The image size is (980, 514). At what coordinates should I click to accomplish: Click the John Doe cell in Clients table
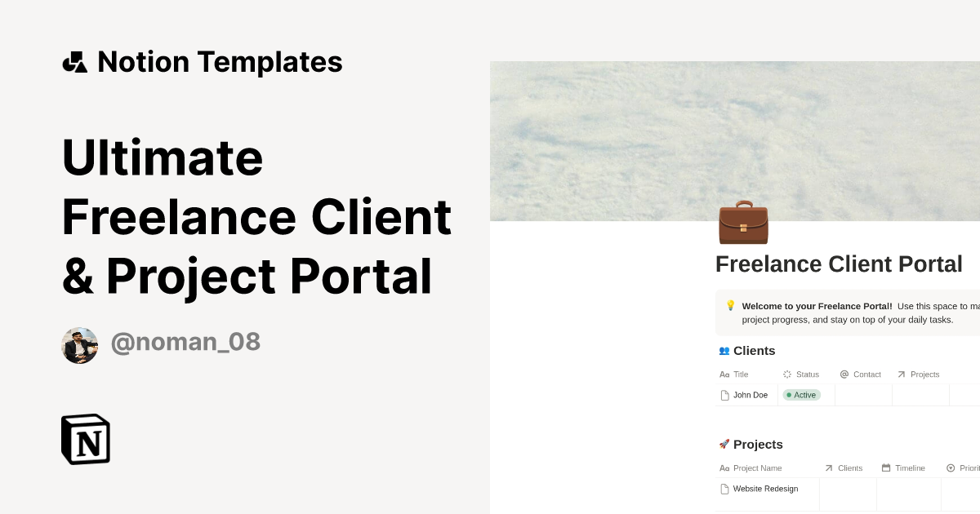click(750, 395)
